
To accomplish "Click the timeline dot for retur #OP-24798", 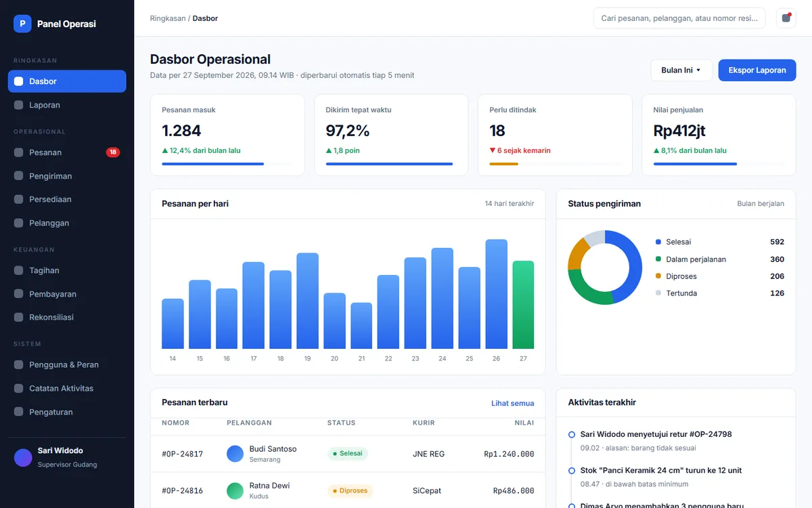I will point(572,434).
